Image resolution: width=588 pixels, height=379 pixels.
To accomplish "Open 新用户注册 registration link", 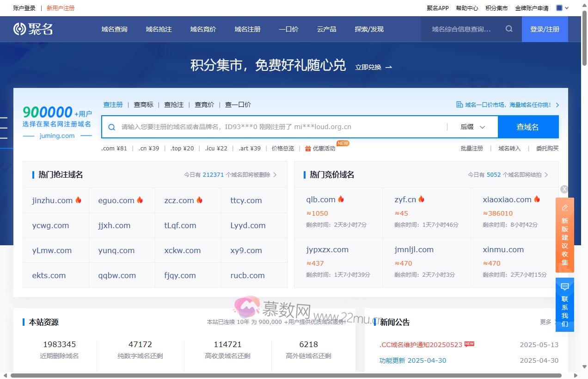I will point(61,8).
